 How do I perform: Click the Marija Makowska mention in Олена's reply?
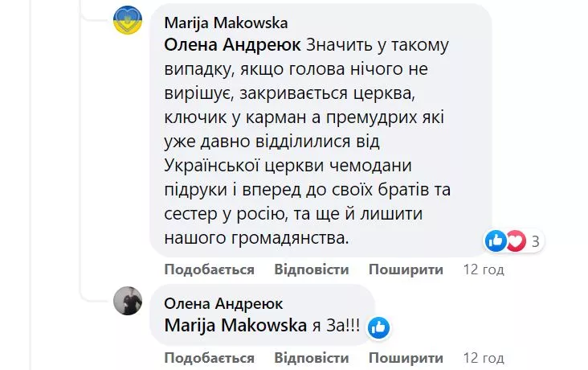point(235,326)
